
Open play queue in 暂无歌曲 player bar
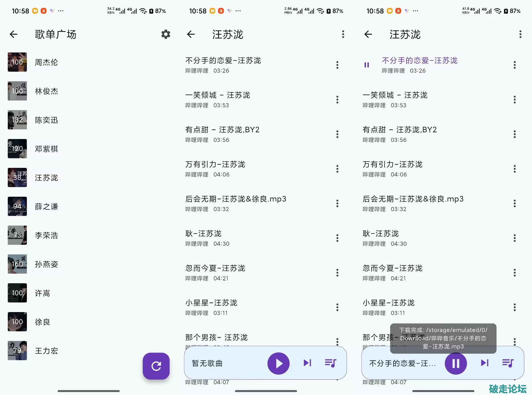point(330,363)
